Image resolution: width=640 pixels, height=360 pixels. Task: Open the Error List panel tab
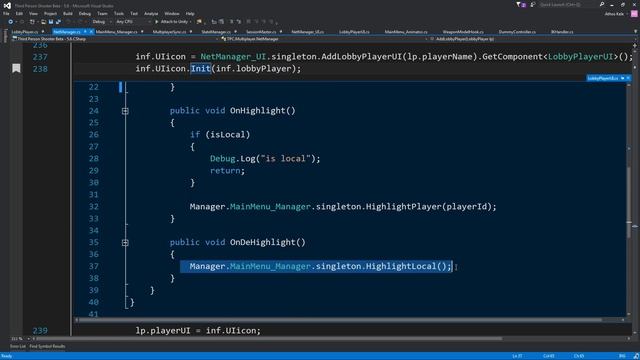[18, 347]
